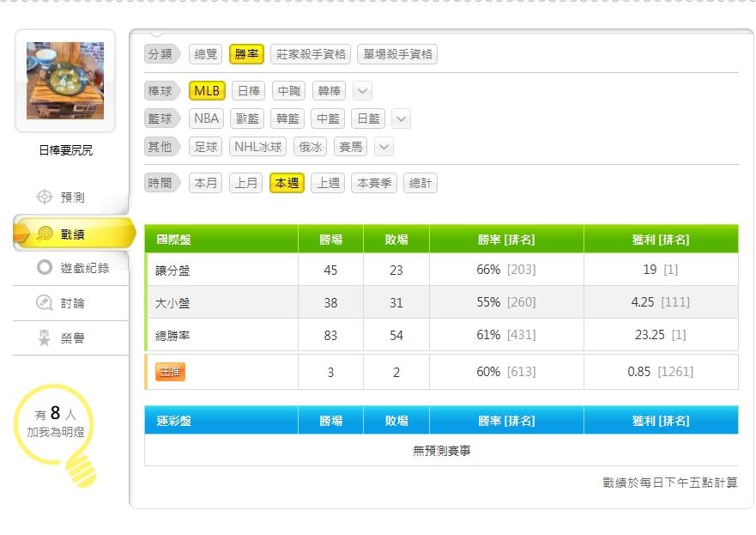Expand more baseball leagues dropdown
Screen dimensions: 756x535
[x=362, y=91]
